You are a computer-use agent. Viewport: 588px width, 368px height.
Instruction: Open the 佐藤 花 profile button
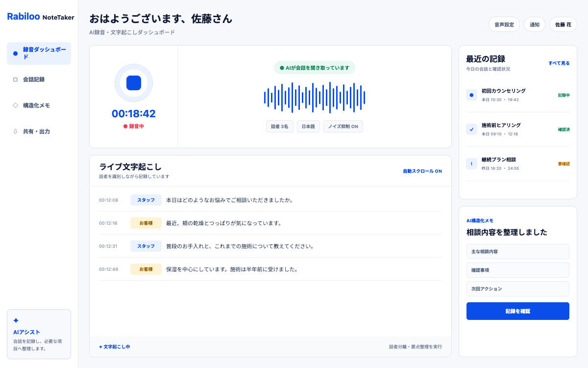[563, 25]
